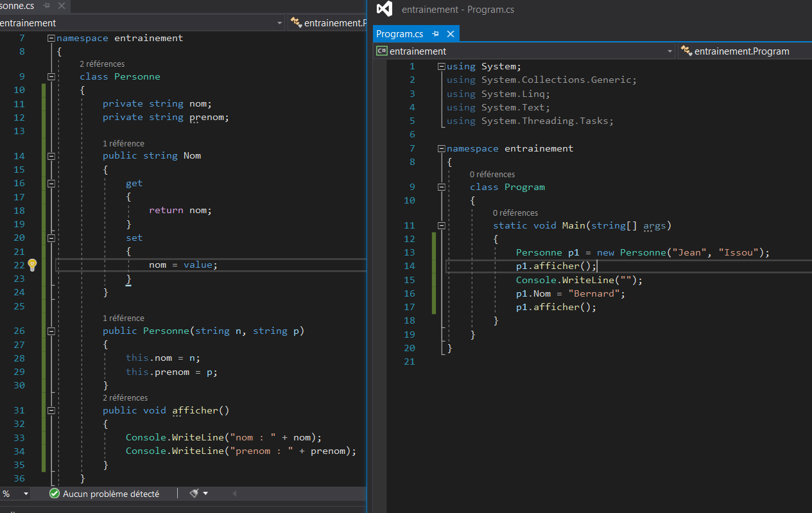Click the Visual Studio logo icon
Screen dimensions: 812x513
(x=384, y=9)
